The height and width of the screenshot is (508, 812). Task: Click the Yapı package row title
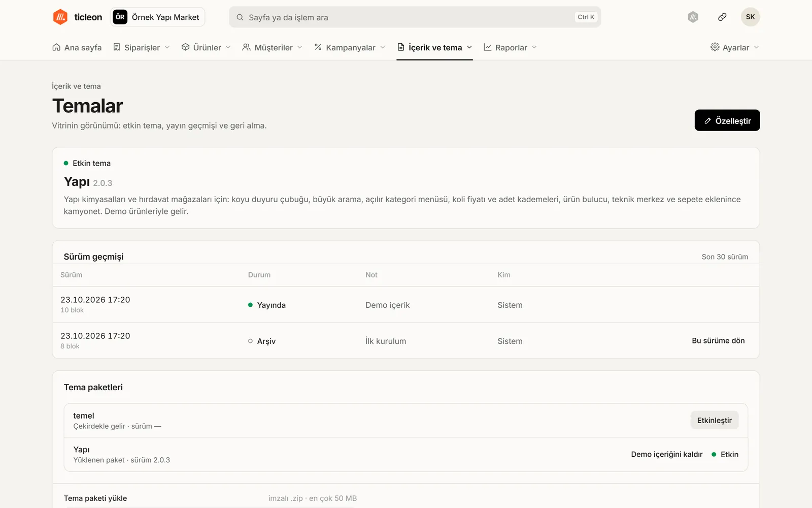coord(81,450)
